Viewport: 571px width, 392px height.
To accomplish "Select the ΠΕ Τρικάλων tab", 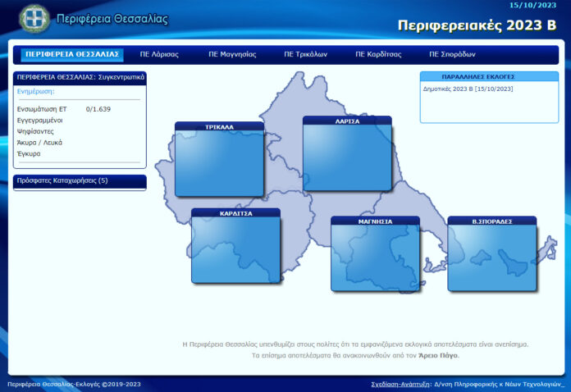I will pos(305,54).
